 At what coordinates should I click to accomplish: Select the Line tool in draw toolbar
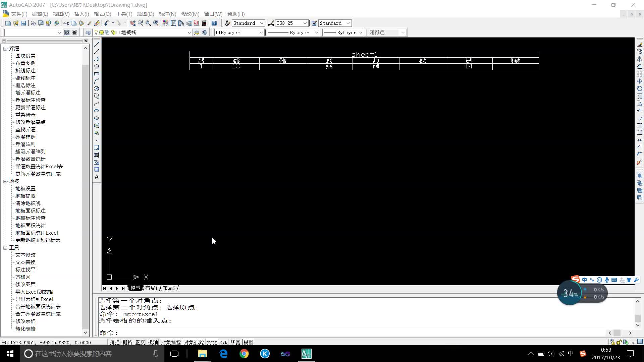pyautogui.click(x=97, y=44)
